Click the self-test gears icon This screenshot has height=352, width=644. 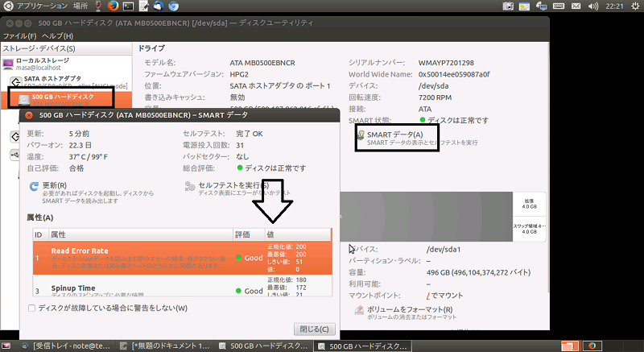point(189,186)
